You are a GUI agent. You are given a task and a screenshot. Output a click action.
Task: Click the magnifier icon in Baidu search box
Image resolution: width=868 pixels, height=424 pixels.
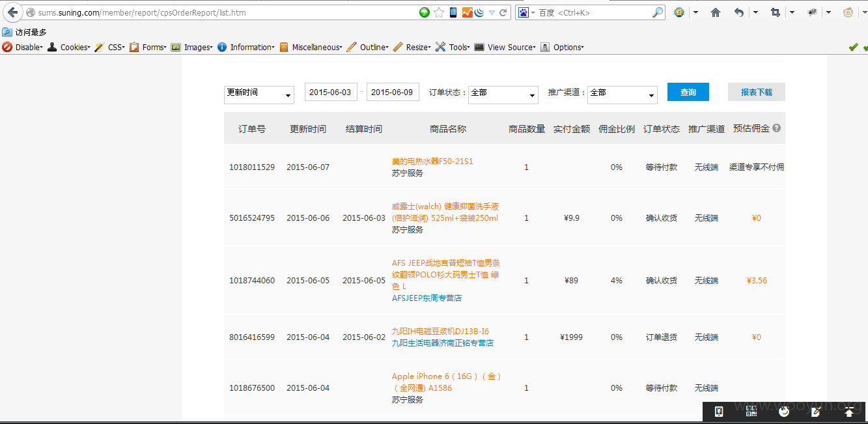(658, 12)
